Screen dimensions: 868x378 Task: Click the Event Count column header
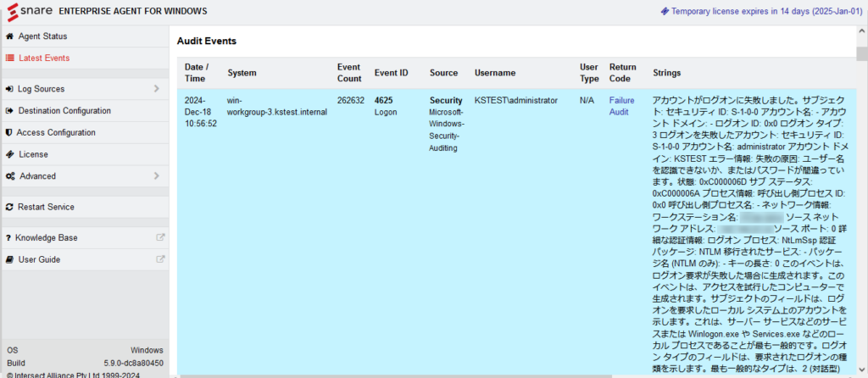point(349,73)
